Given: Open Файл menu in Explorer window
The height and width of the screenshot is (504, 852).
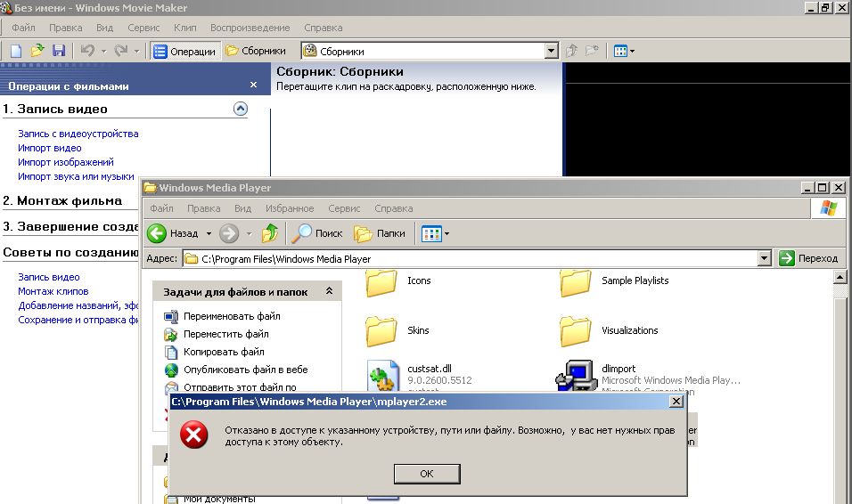Looking at the screenshot, I should 161,208.
